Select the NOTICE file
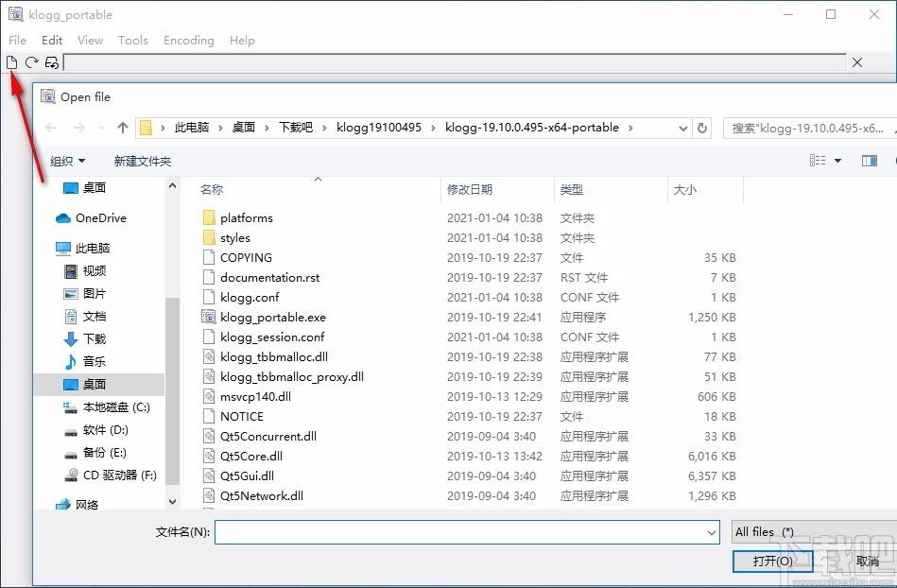The width and height of the screenshot is (897, 588). (242, 416)
